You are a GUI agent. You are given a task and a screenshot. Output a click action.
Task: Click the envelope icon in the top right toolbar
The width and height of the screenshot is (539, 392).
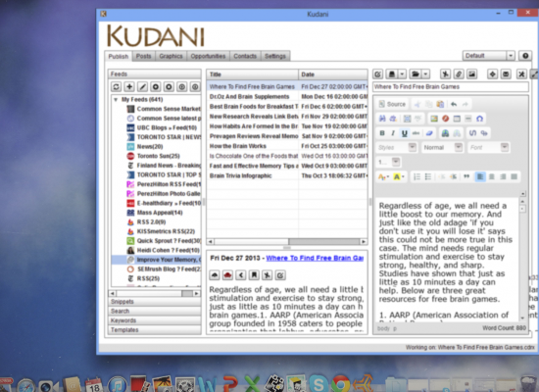coord(506,73)
